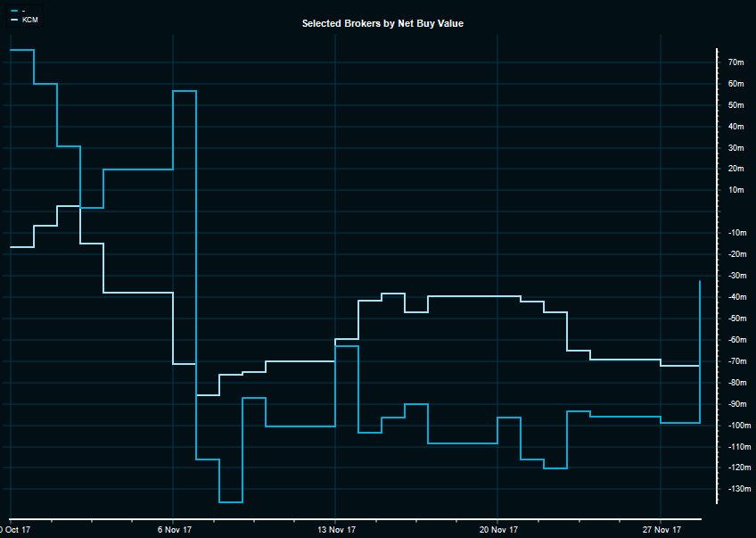This screenshot has height=538, width=756.
Task: Click the 10m value axis label
Action: (735, 190)
